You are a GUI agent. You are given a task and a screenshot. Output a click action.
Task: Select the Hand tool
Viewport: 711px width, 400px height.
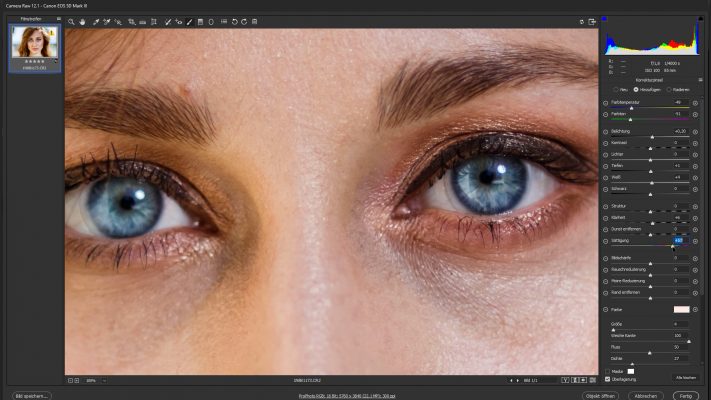coord(83,21)
